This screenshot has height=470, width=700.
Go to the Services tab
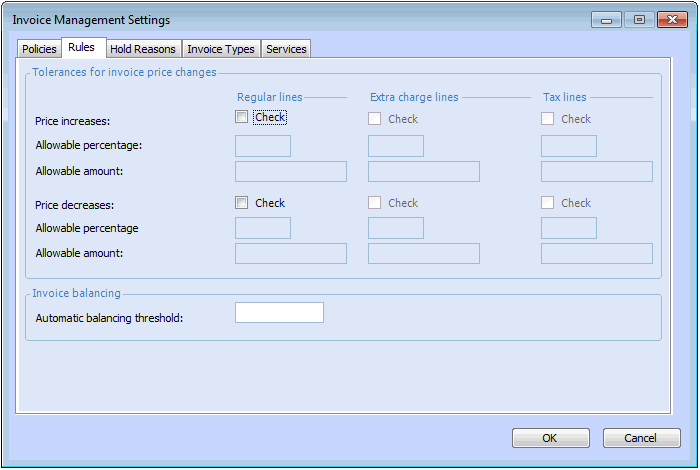(286, 49)
